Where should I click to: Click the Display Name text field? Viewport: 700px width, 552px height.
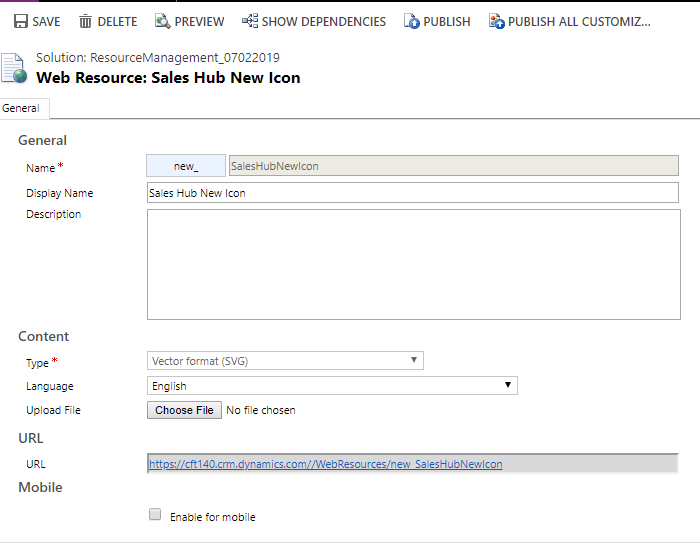[413, 193]
